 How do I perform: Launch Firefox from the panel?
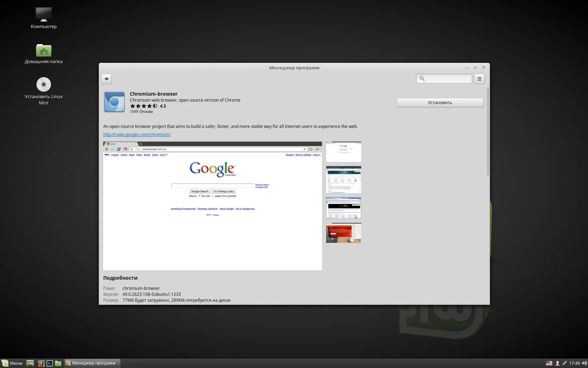click(41, 363)
